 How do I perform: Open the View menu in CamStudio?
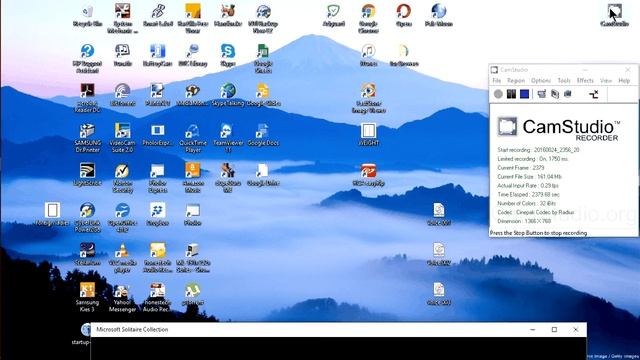tap(606, 80)
